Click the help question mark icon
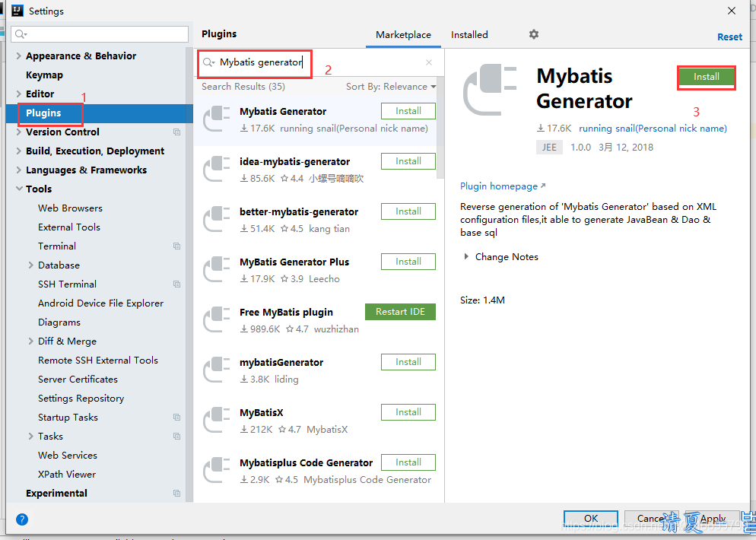This screenshot has height=540, width=756. pyautogui.click(x=22, y=519)
